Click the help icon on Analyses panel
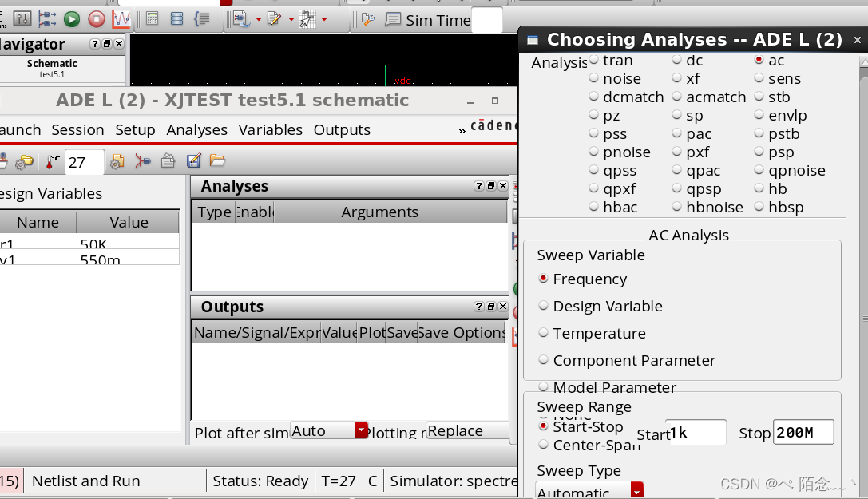 (479, 186)
